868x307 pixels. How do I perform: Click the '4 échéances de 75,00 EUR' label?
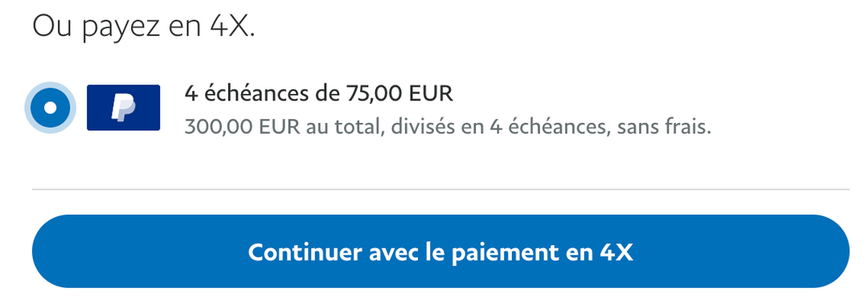click(x=319, y=95)
